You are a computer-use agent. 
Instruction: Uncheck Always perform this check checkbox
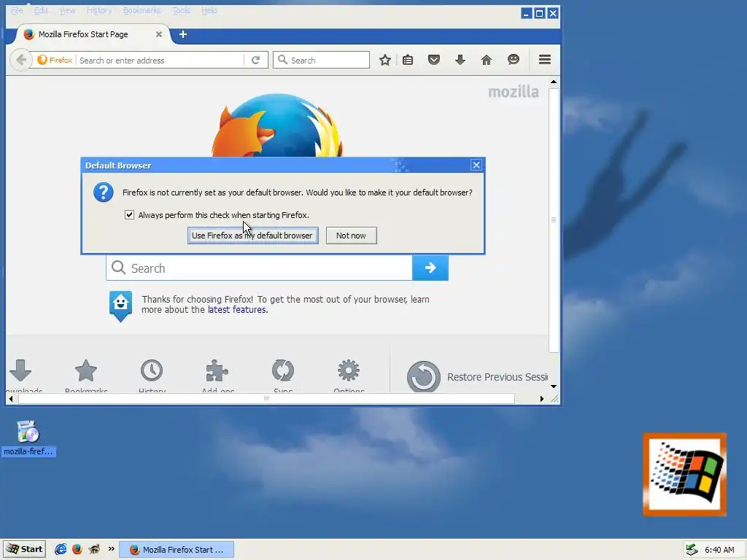(x=129, y=215)
